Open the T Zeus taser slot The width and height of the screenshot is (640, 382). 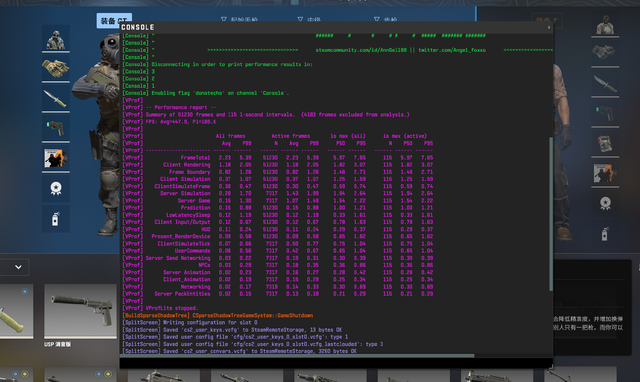coord(605,113)
